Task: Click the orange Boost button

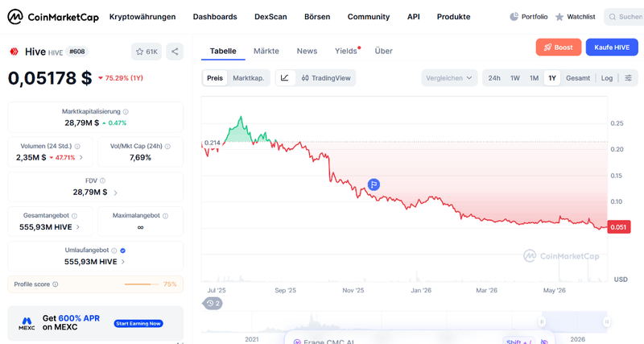Action: pos(558,48)
